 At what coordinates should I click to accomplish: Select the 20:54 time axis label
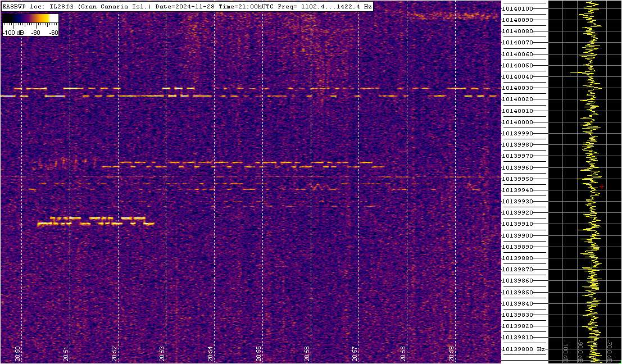tap(211, 354)
